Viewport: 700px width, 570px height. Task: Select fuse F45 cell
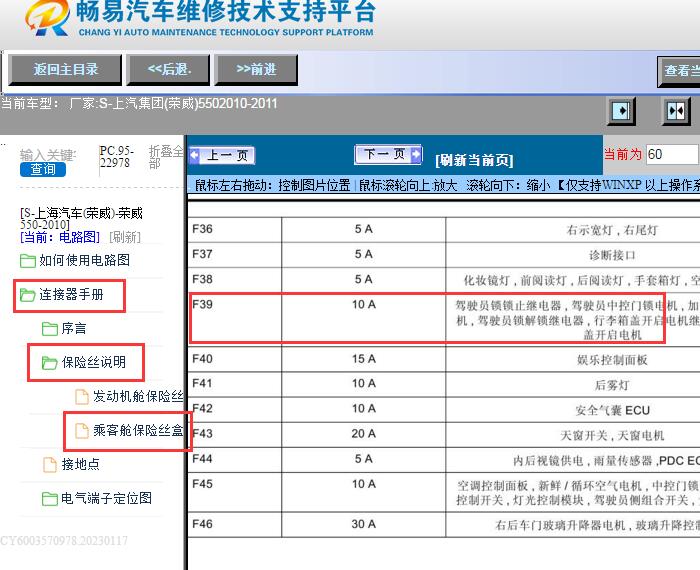click(x=235, y=492)
